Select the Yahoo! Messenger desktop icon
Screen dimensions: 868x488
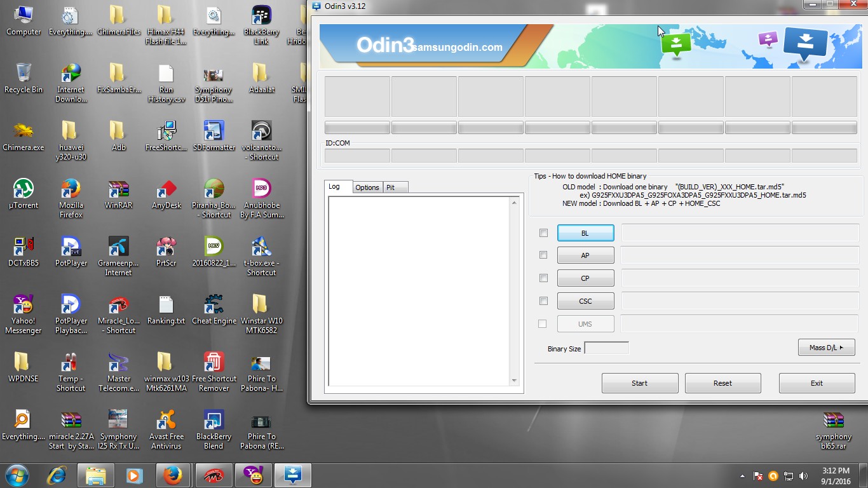[x=24, y=313]
